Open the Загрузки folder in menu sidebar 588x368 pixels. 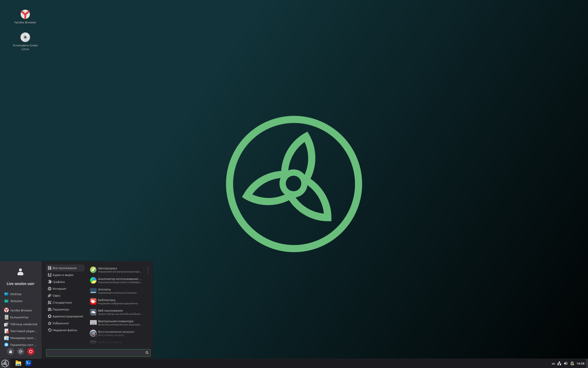pyautogui.click(x=21, y=301)
